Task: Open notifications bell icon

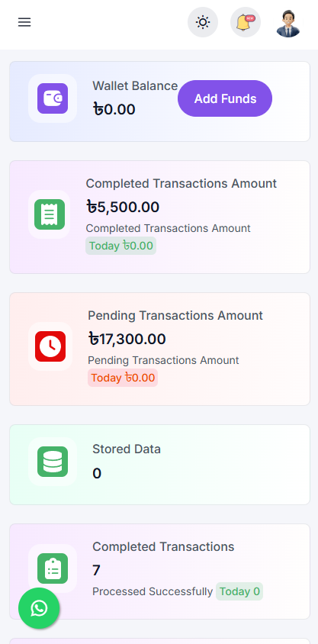Action: click(x=246, y=22)
